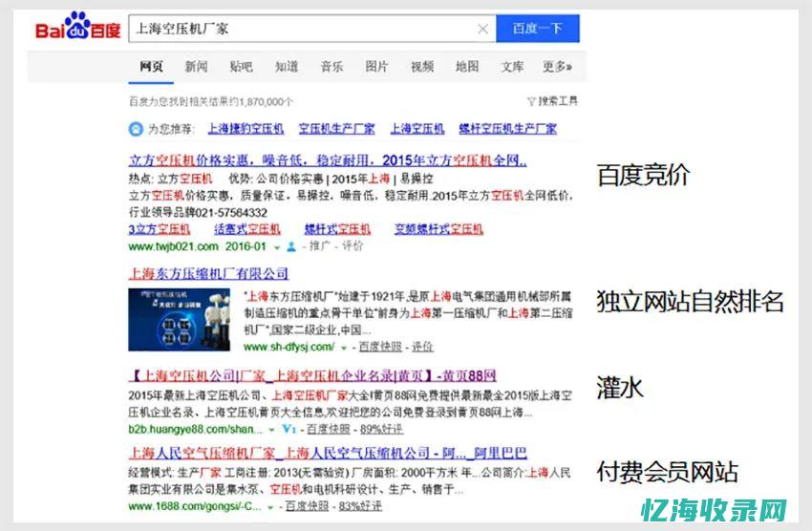Screen dimensions: 812x531
Task: Click the www.sh-dfysj.com URL
Action: 288,347
